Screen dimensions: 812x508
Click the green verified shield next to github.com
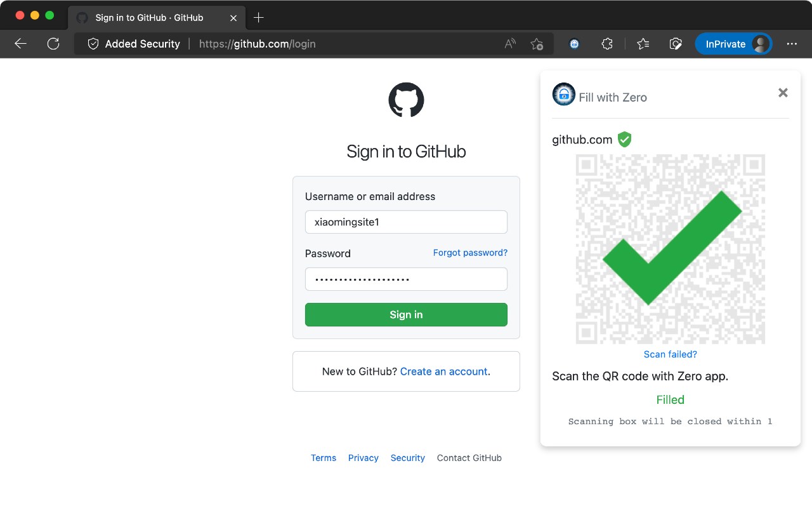(x=625, y=140)
